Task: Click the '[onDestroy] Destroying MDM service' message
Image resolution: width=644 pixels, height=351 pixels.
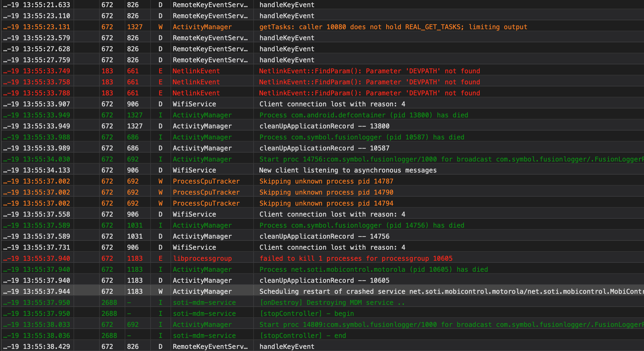Action: [x=332, y=302]
